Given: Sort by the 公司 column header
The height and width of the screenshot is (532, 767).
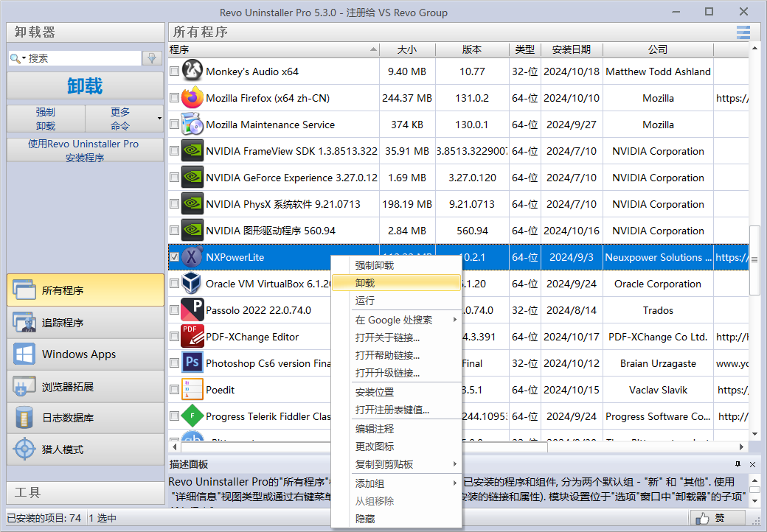Looking at the screenshot, I should tap(658, 49).
